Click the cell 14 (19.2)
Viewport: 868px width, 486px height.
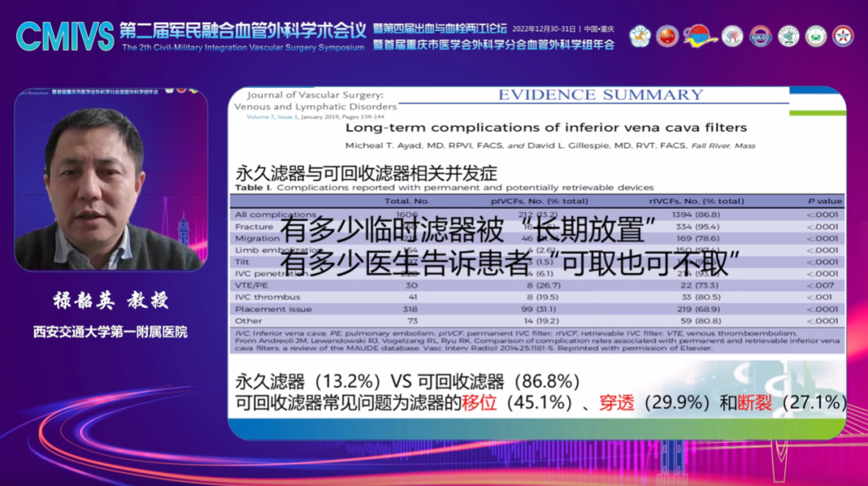(x=542, y=321)
